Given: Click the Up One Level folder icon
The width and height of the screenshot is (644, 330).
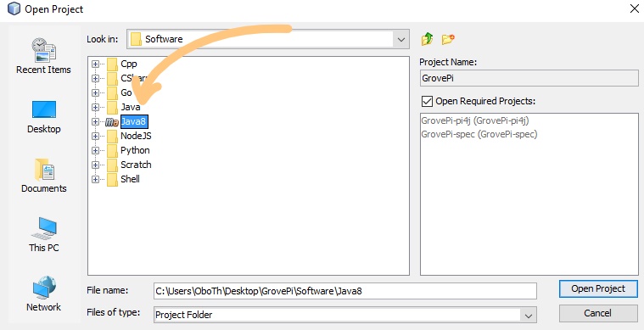Looking at the screenshot, I should point(427,39).
